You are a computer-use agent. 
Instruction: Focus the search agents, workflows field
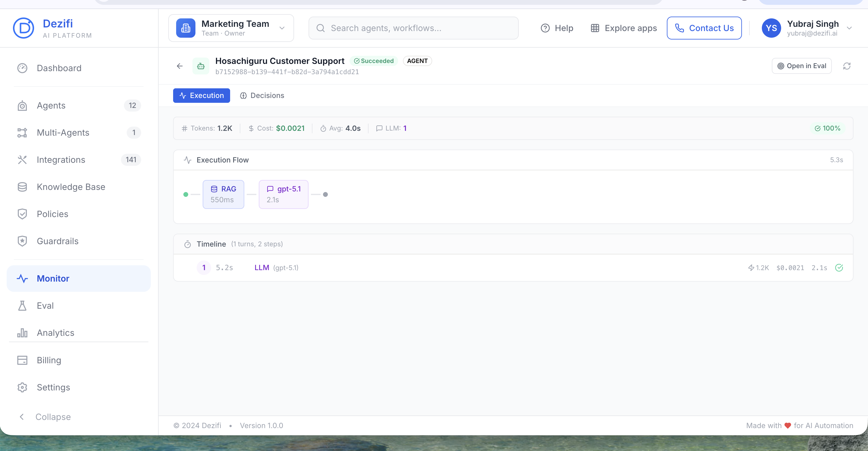click(413, 28)
